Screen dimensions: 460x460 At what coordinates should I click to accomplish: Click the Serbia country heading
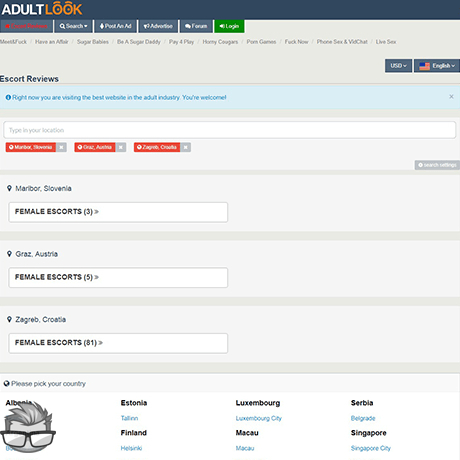click(x=362, y=403)
